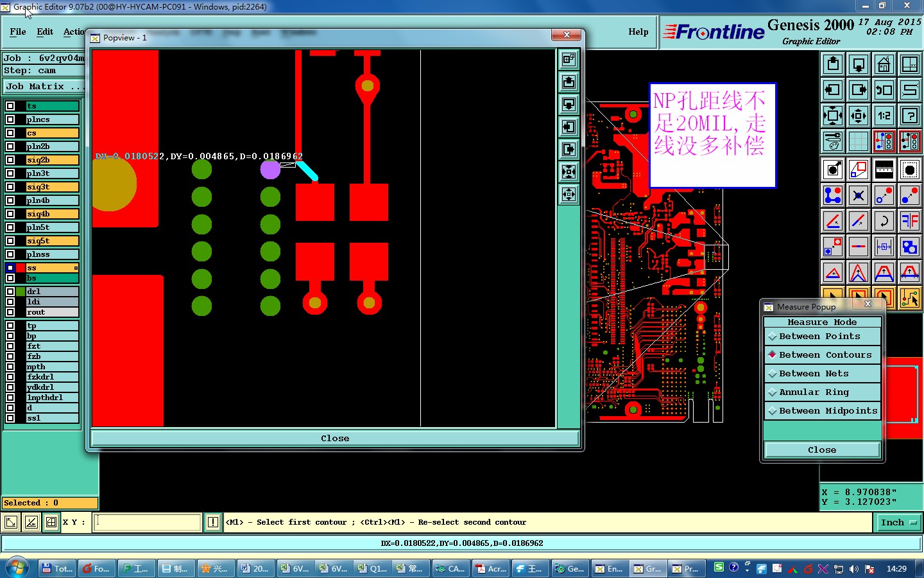Click the Popview pan up icon
Viewport: 924px width, 578px height.
tap(569, 82)
